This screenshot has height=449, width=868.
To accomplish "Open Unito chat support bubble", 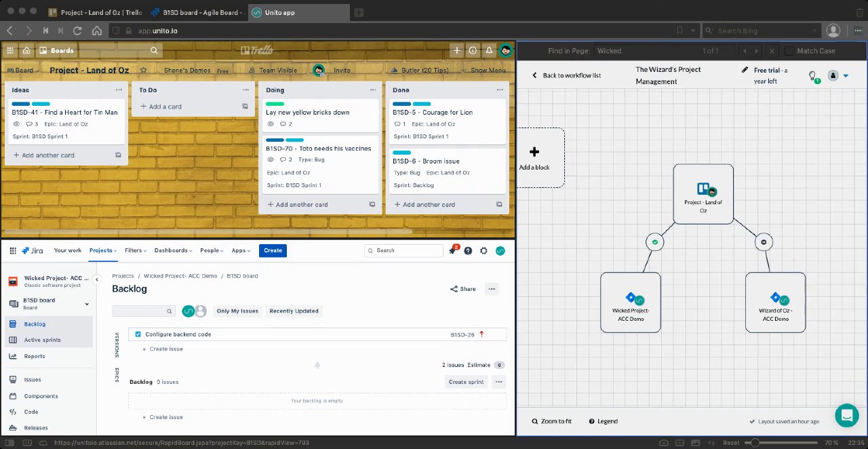I will coord(847,415).
